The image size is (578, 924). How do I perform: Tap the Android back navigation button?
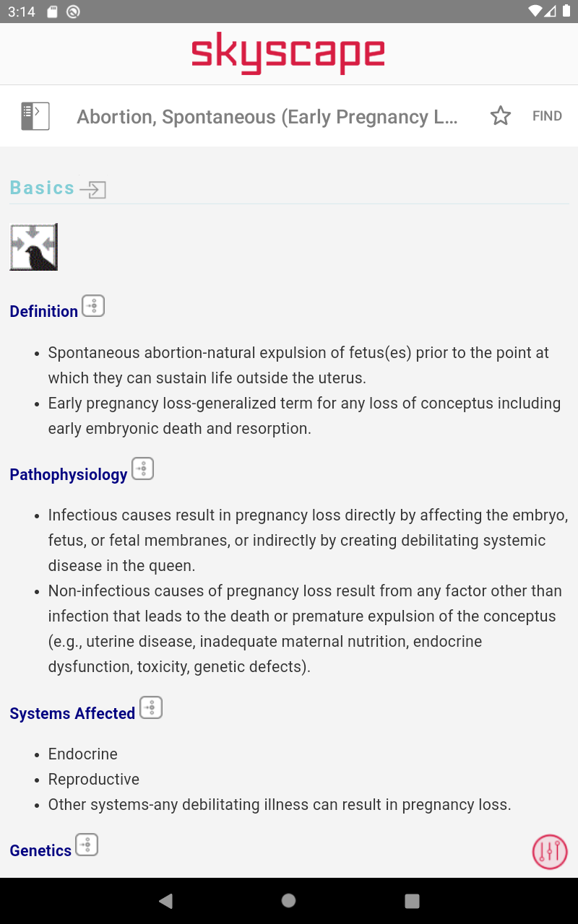coord(166,900)
